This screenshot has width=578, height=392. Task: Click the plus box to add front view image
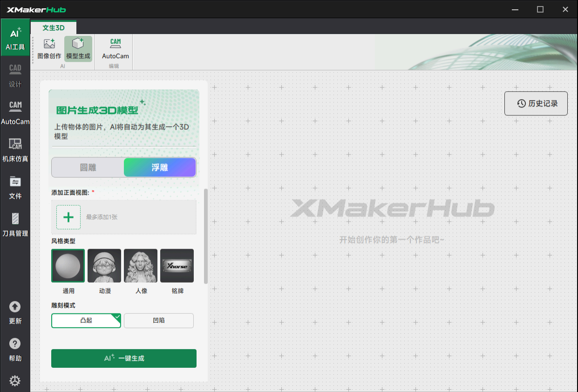(68, 217)
